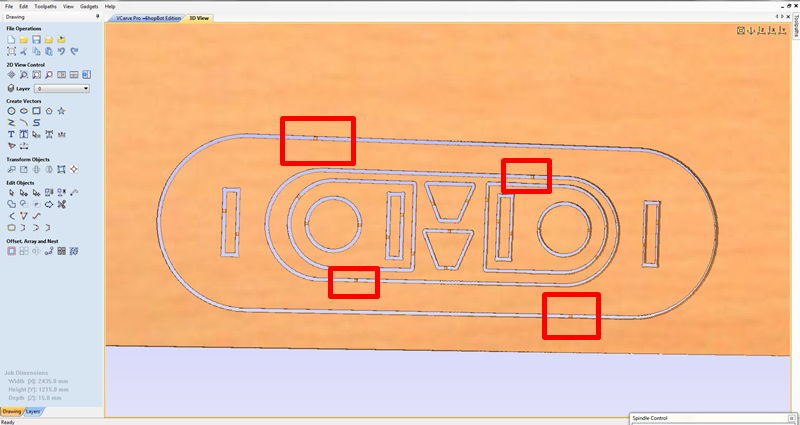Select the auto-layout text-in-box tool
Screen dimensions: 800x425
point(23,134)
